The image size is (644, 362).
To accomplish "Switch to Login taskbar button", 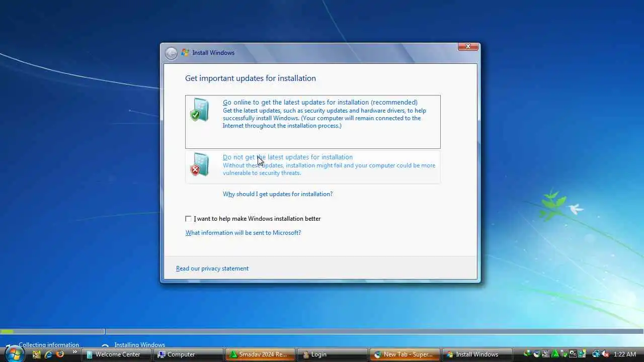I will tap(333, 354).
